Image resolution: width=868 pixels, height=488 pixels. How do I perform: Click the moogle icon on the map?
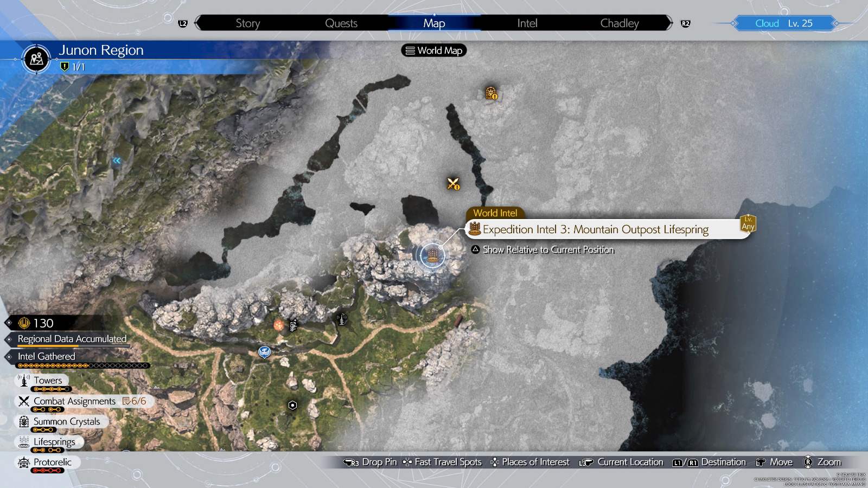click(x=293, y=325)
